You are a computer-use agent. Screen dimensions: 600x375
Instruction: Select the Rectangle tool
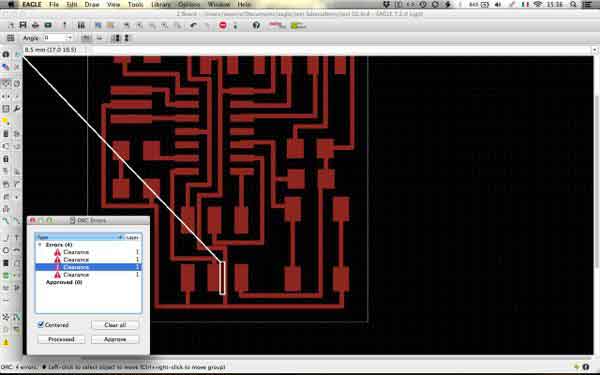[6, 263]
